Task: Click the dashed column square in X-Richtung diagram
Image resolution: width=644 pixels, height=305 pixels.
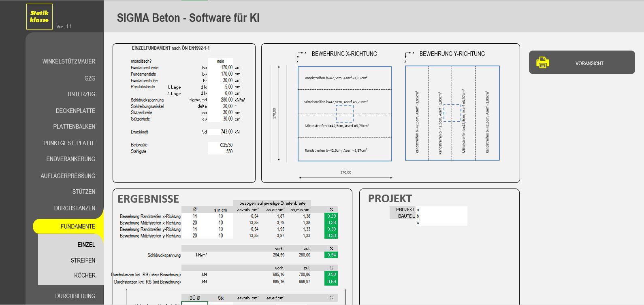Action: click(x=344, y=114)
